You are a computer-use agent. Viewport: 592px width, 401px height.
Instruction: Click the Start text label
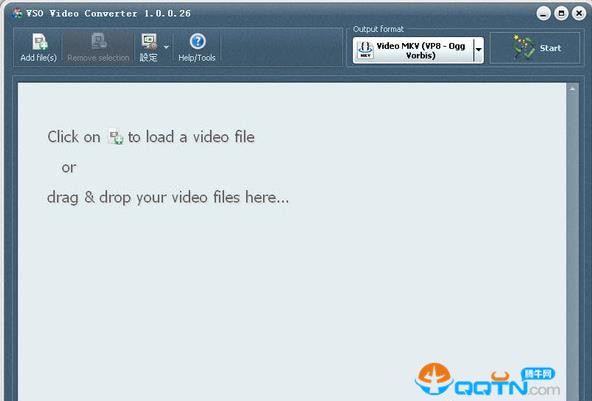tap(550, 48)
